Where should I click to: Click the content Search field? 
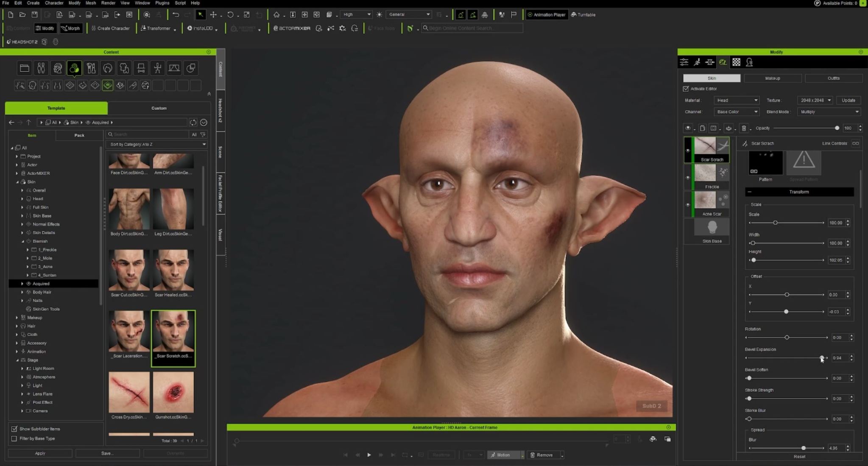coord(147,134)
